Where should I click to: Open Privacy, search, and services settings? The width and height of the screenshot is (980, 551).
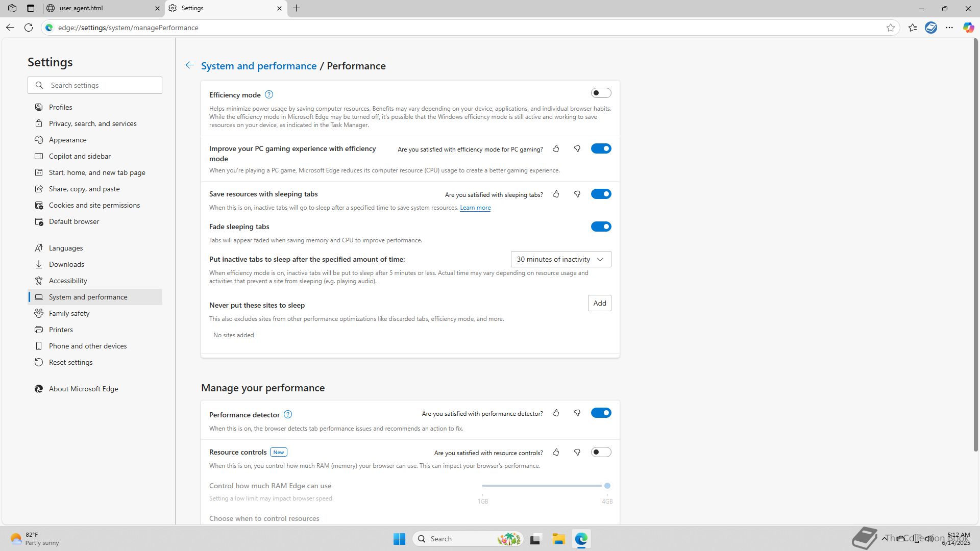92,123
